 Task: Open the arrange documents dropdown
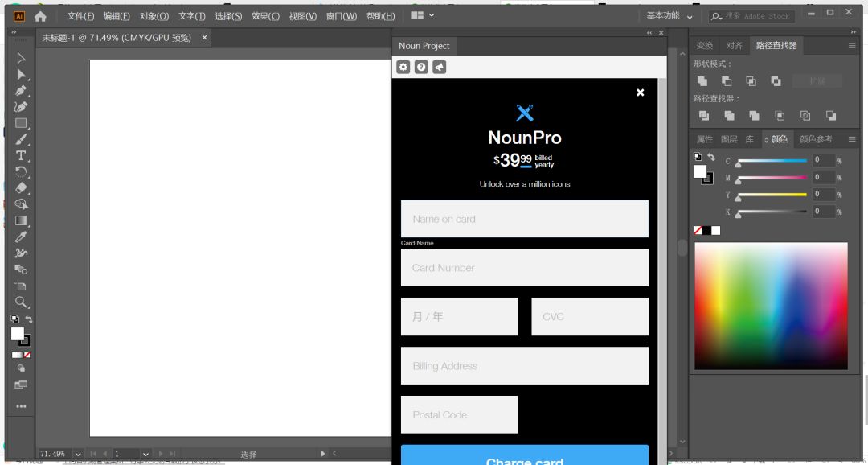[423, 15]
